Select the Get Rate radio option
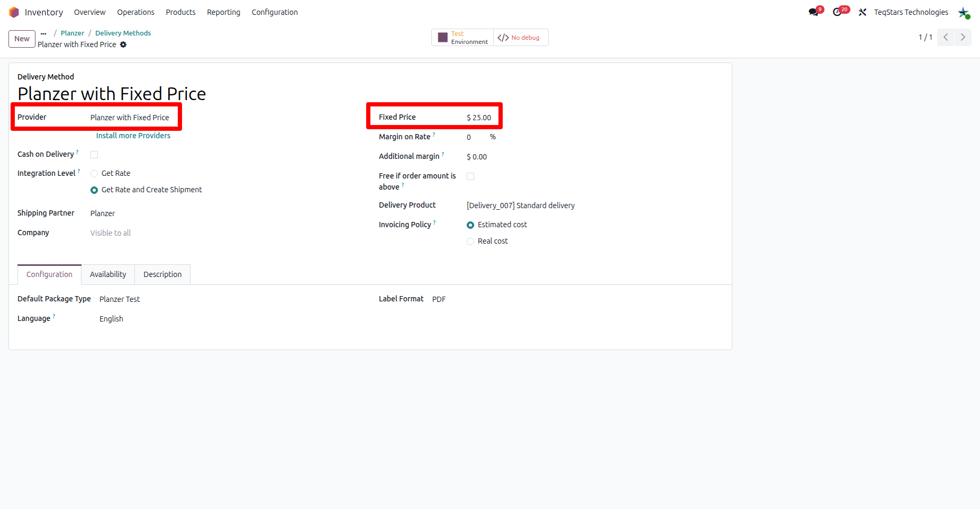 click(x=94, y=174)
